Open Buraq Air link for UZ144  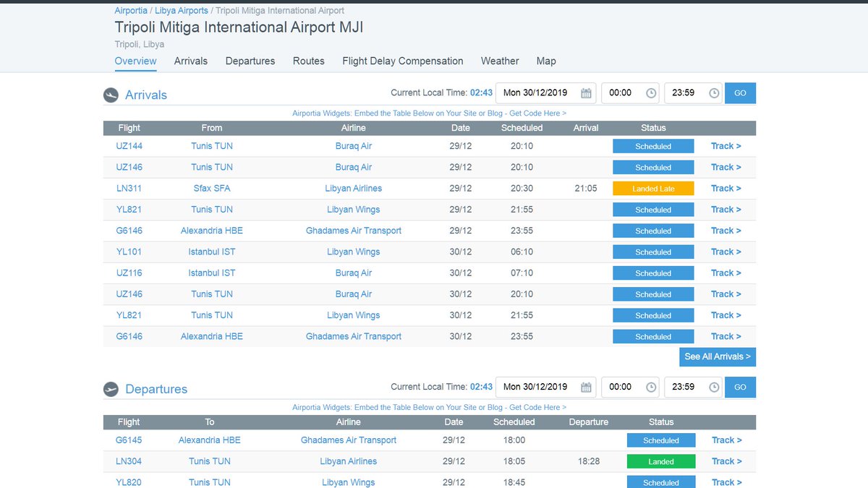coord(354,146)
